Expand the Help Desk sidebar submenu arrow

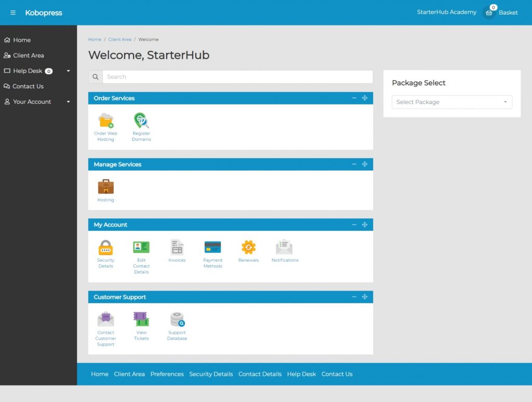pos(68,71)
